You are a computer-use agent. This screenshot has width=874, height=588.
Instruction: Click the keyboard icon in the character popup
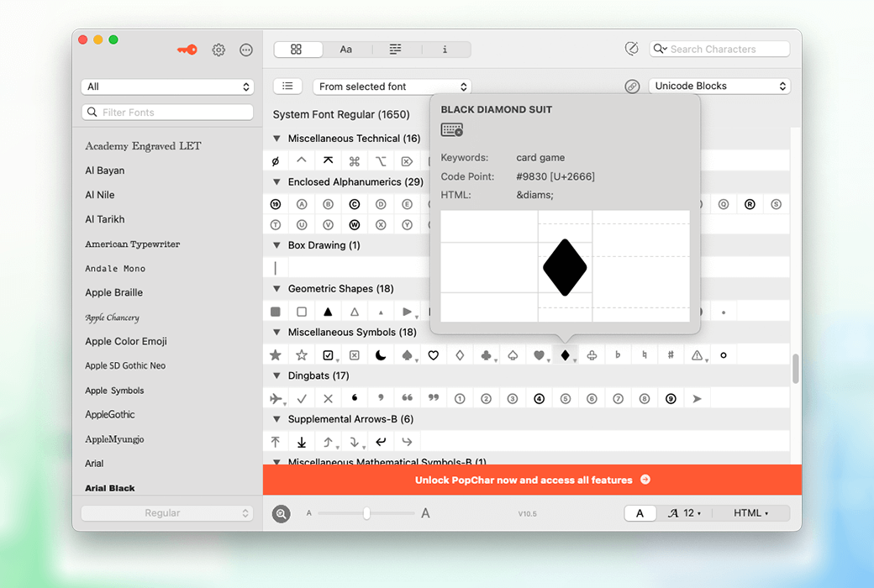pyautogui.click(x=452, y=130)
